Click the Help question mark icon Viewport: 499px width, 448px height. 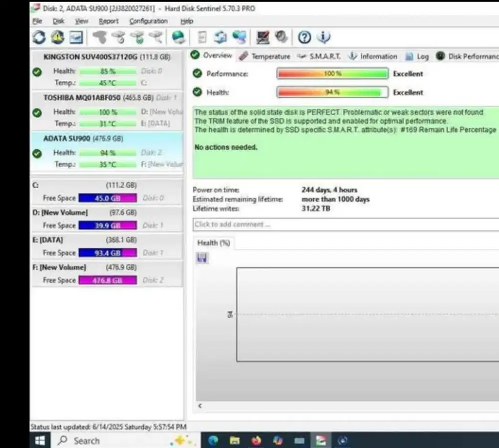pos(303,37)
